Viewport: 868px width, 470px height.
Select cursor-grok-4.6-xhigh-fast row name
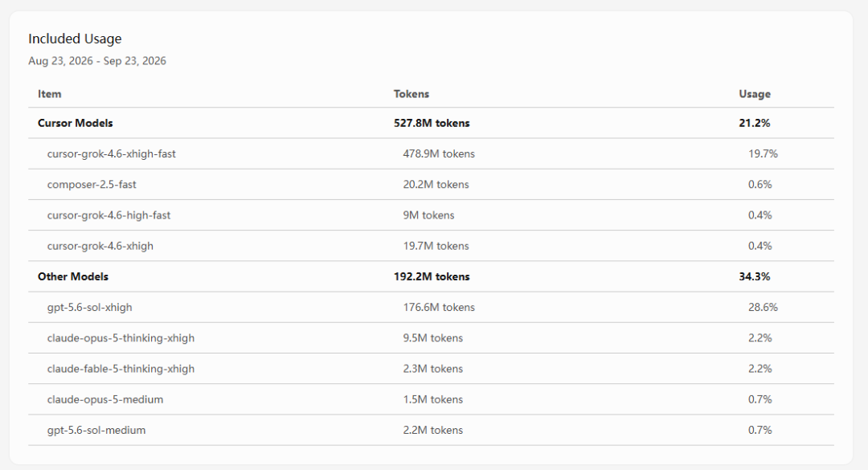pyautogui.click(x=111, y=154)
